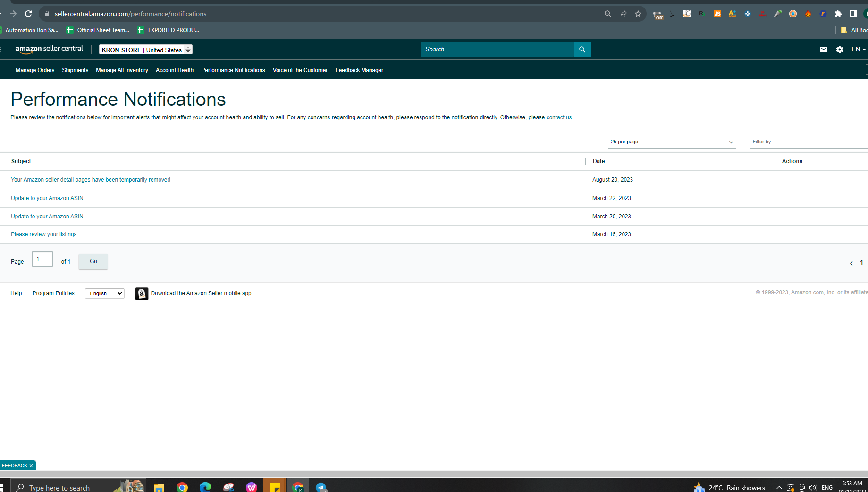The height and width of the screenshot is (492, 868).
Task: Open the March 22 Update to ASIN notification
Action: (x=47, y=198)
